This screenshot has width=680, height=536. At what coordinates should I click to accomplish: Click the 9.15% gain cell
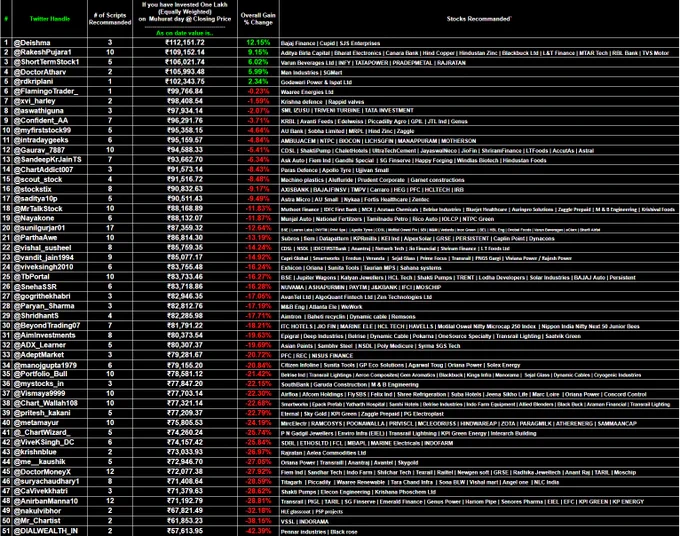pos(258,52)
